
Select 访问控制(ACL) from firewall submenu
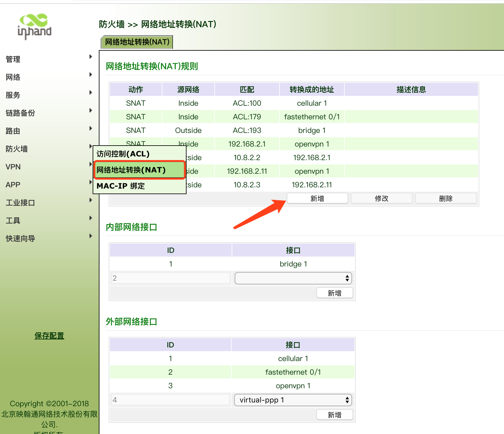pyautogui.click(x=123, y=154)
